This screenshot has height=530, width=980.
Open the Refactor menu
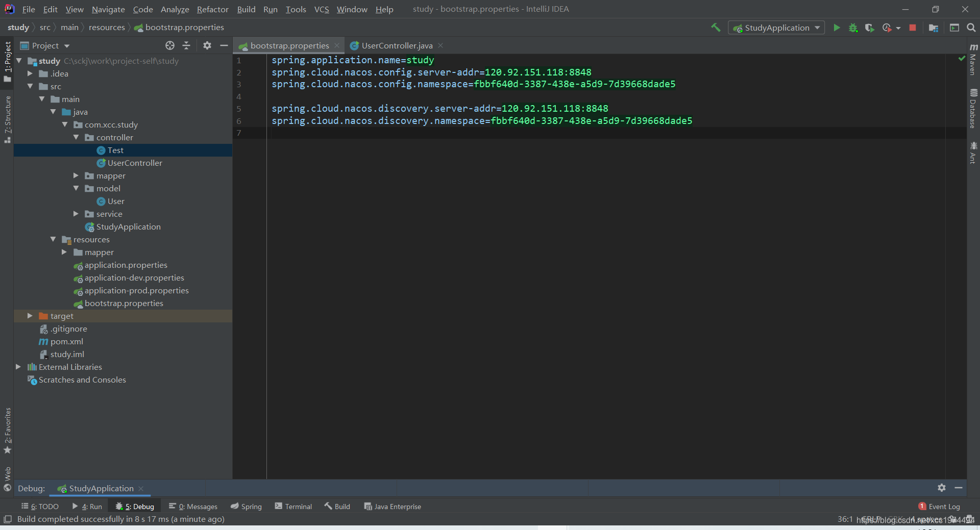[213, 9]
